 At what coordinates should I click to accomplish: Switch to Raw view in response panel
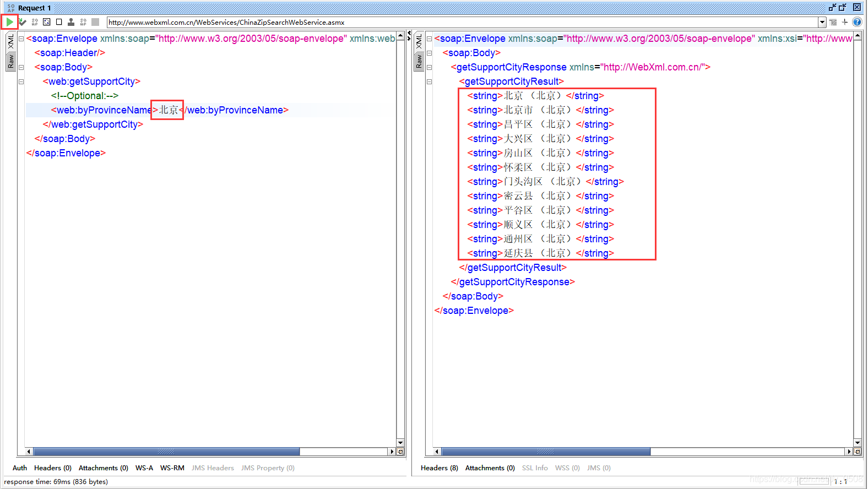coord(419,61)
